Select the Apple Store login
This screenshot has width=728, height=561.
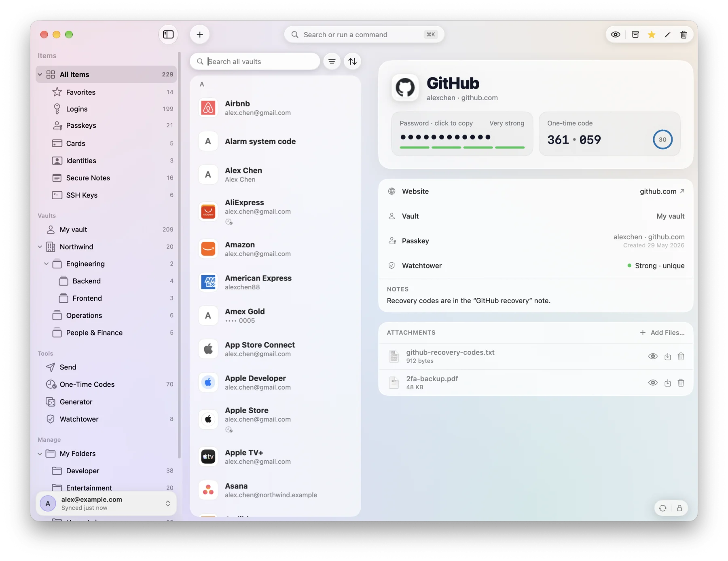[x=275, y=419]
